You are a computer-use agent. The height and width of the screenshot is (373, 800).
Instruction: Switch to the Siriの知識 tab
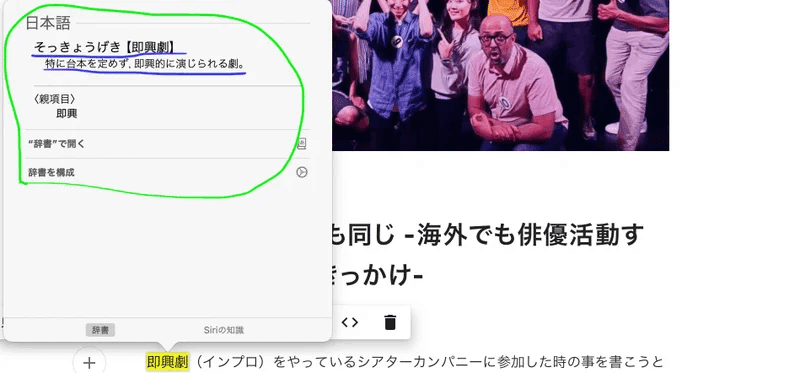223,330
